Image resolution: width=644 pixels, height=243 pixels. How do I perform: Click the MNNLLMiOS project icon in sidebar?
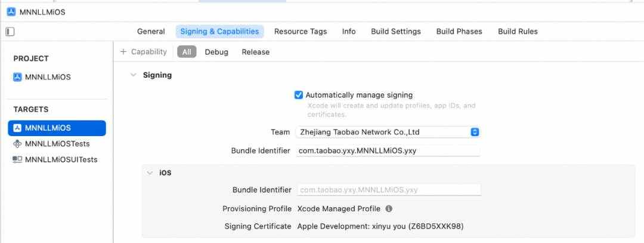coord(17,77)
